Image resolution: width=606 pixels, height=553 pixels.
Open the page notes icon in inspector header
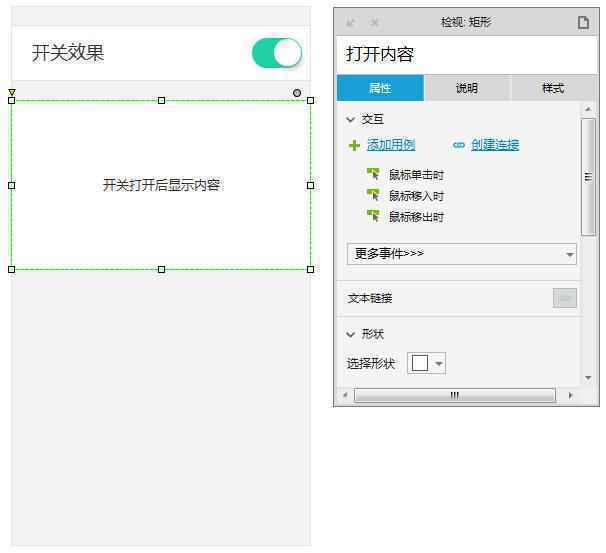click(x=584, y=22)
